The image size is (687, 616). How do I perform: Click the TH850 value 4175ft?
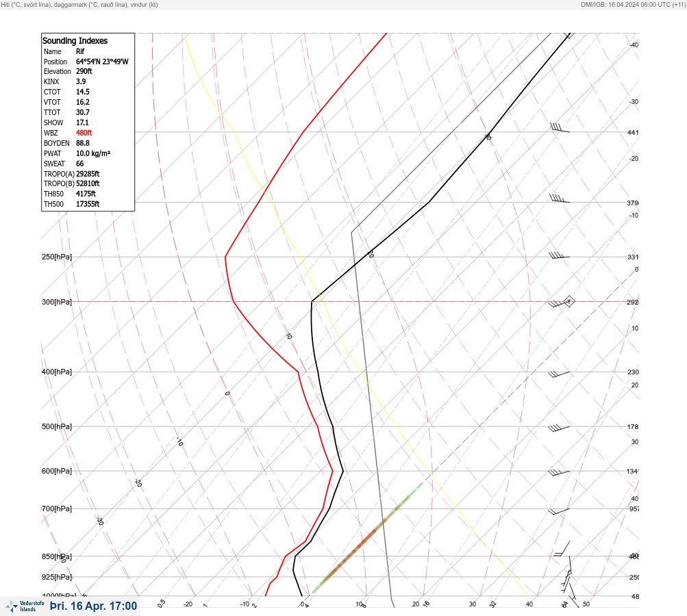coord(86,194)
